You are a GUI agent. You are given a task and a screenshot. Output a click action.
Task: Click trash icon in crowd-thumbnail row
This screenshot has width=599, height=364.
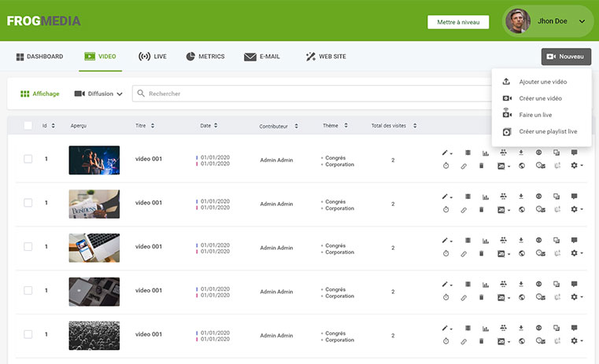coord(482,341)
